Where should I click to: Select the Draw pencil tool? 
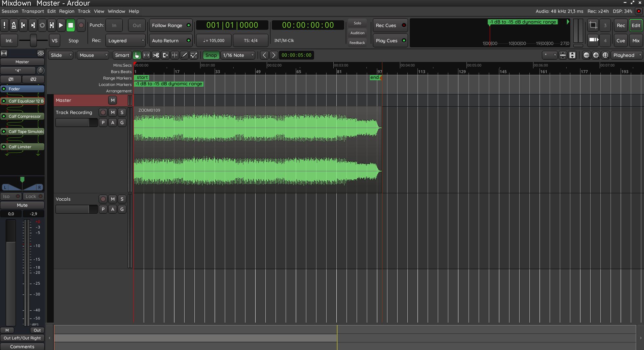pos(184,55)
